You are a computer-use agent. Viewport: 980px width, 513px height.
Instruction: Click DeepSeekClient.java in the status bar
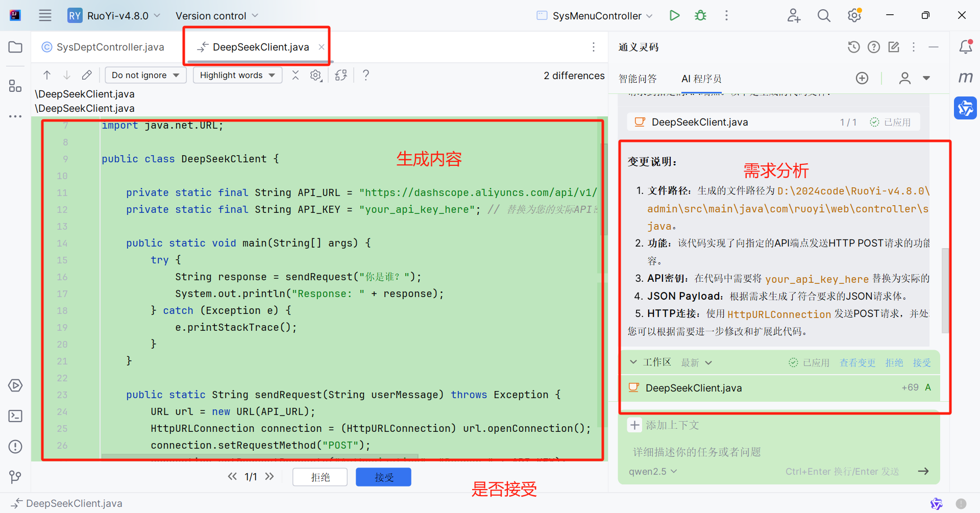point(67,503)
